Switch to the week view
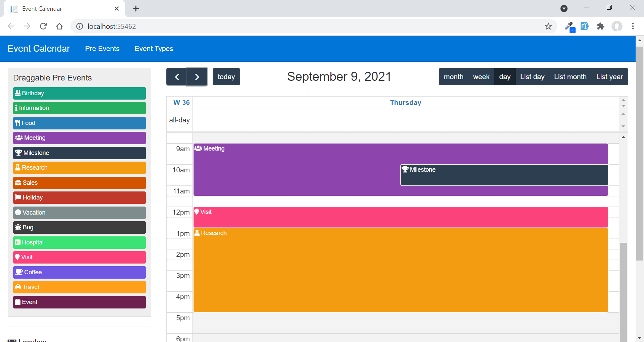This screenshot has width=644, height=342. tap(481, 76)
